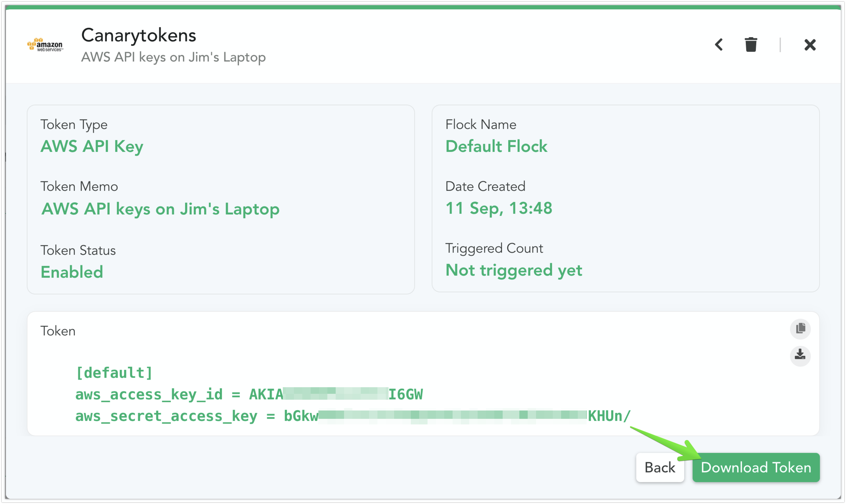This screenshot has height=504, width=846.
Task: Click the "Token Status" label
Action: (78, 250)
